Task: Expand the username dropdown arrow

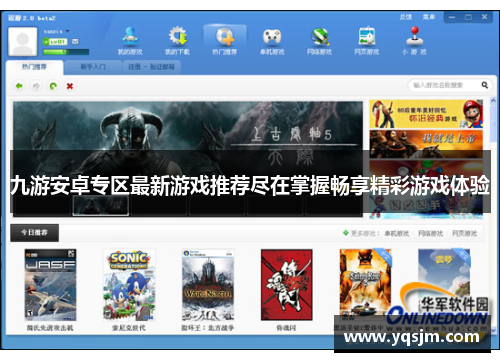Action: tap(68, 31)
